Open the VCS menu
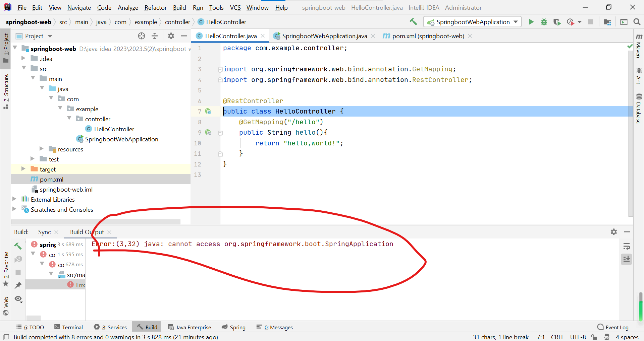The height and width of the screenshot is (341, 644). [x=235, y=7]
